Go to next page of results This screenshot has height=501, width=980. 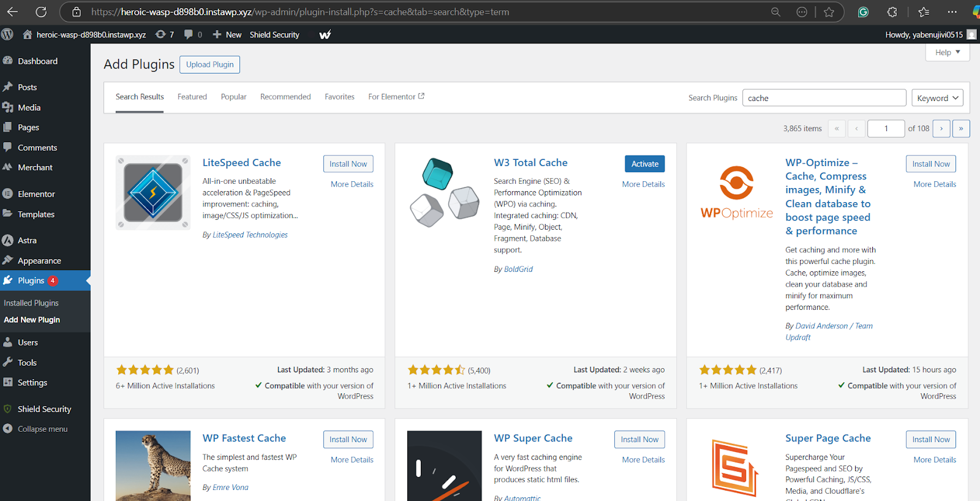click(x=941, y=129)
